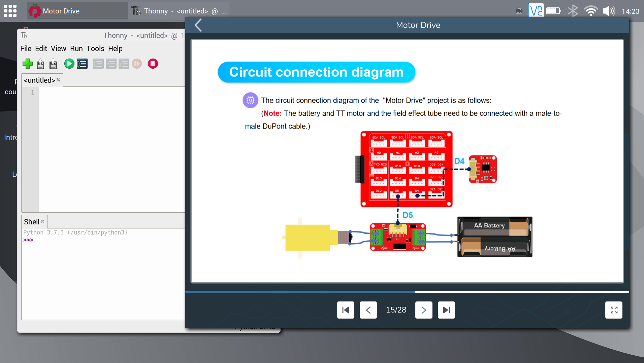This screenshot has height=363, width=644.
Task: Click the small button sensor module
Action: (x=483, y=169)
